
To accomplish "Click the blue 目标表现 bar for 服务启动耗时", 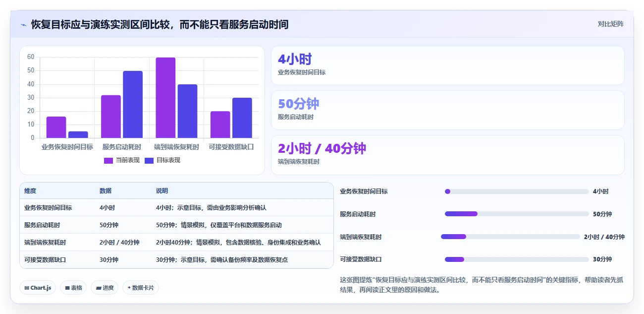I will pyautogui.click(x=133, y=104).
